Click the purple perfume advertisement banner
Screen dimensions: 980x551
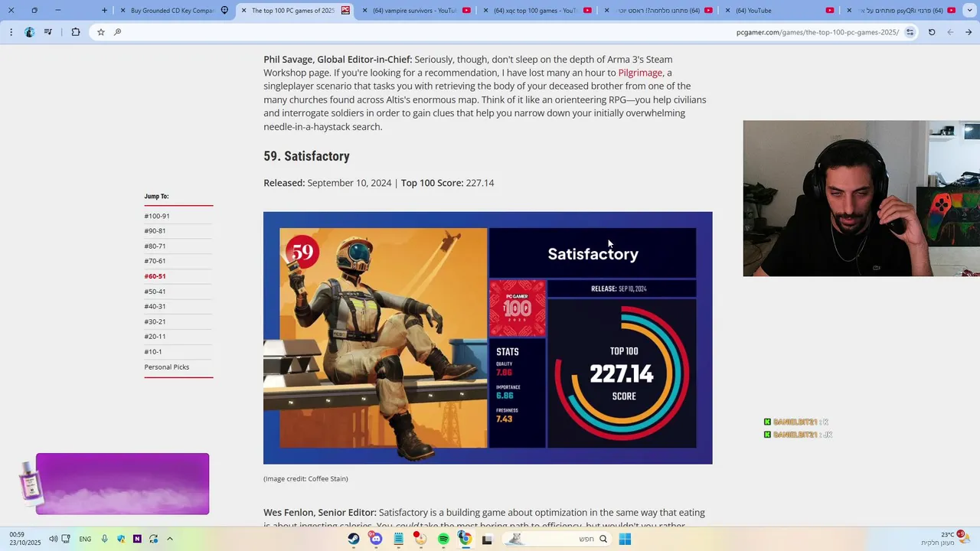click(x=122, y=484)
